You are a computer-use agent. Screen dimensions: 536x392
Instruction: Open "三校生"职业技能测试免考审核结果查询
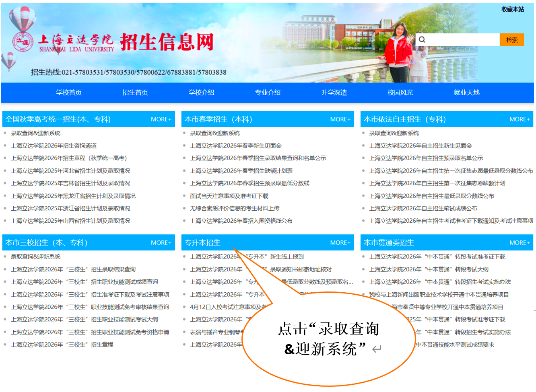pyautogui.click(x=90, y=307)
